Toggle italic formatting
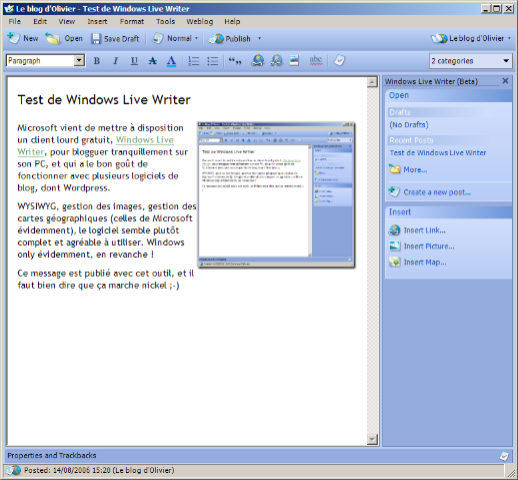Viewport: 518px width, 480px height. pos(115,61)
